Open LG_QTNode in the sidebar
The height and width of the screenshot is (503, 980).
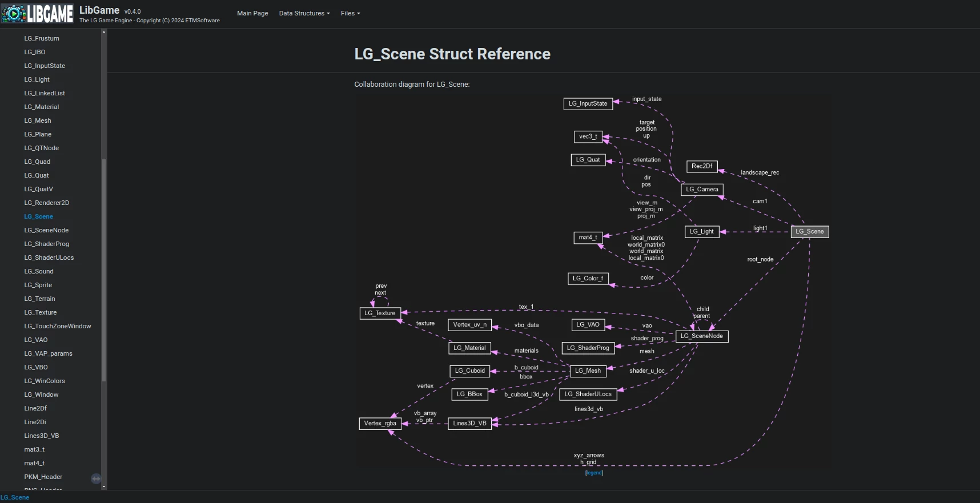42,148
